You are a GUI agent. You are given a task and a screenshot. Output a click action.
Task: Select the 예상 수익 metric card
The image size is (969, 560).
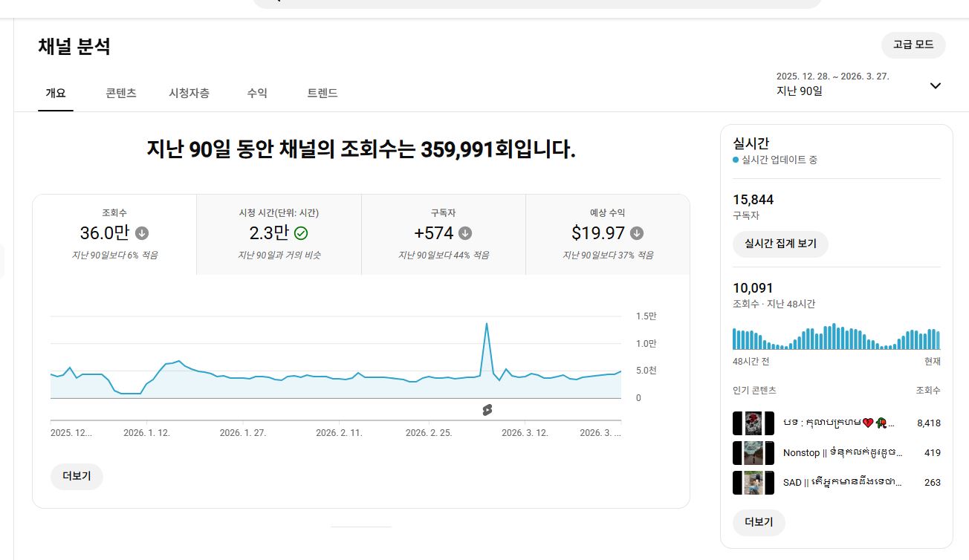tap(607, 235)
